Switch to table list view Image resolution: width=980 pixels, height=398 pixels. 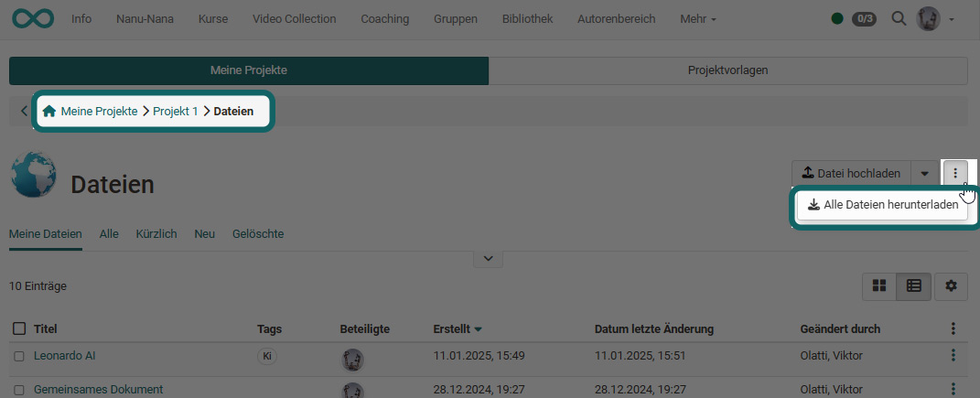pyautogui.click(x=913, y=286)
